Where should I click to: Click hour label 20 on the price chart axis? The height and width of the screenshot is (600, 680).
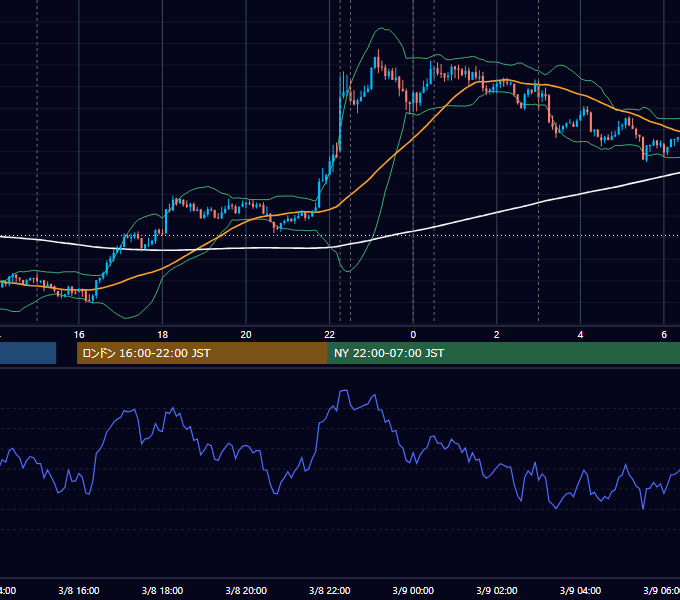246,334
